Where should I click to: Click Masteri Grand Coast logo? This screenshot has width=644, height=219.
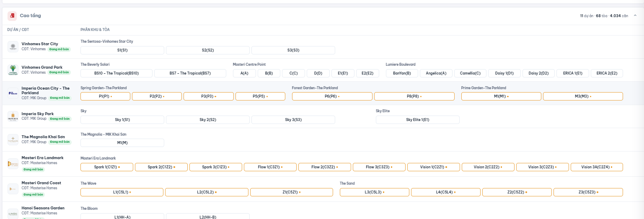coord(13,189)
